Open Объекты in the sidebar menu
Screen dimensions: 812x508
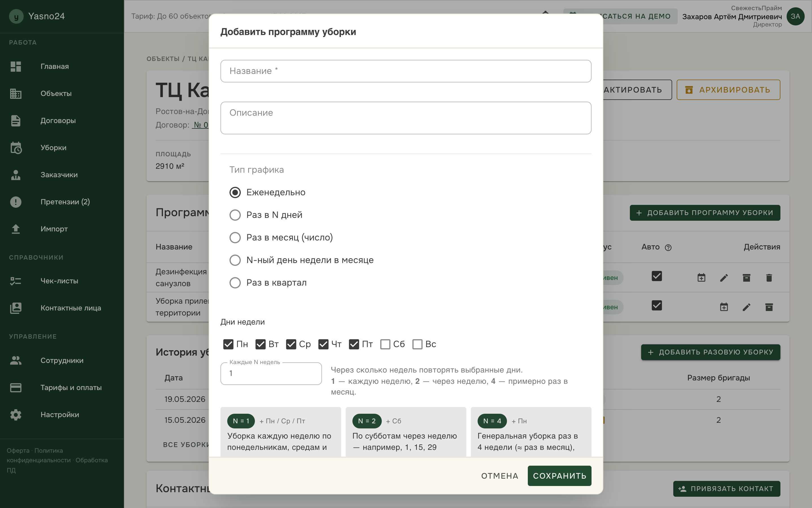(56, 94)
